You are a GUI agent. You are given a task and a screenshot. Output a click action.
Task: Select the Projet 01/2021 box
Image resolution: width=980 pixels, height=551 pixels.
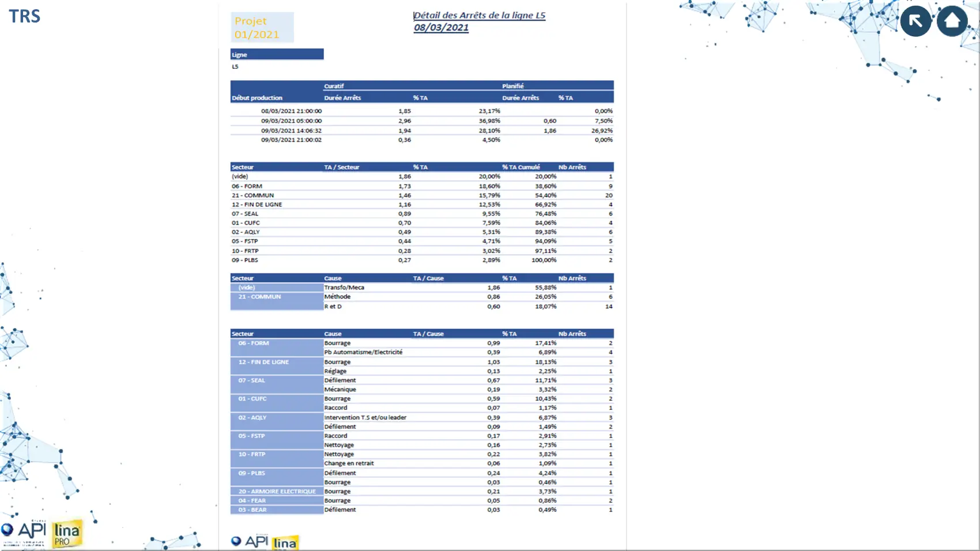262,28
